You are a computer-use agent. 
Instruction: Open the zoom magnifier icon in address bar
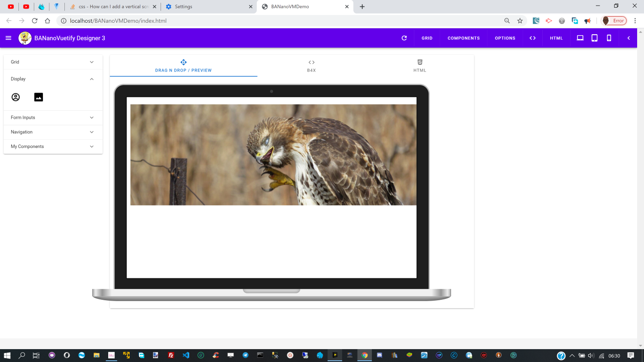click(507, 21)
